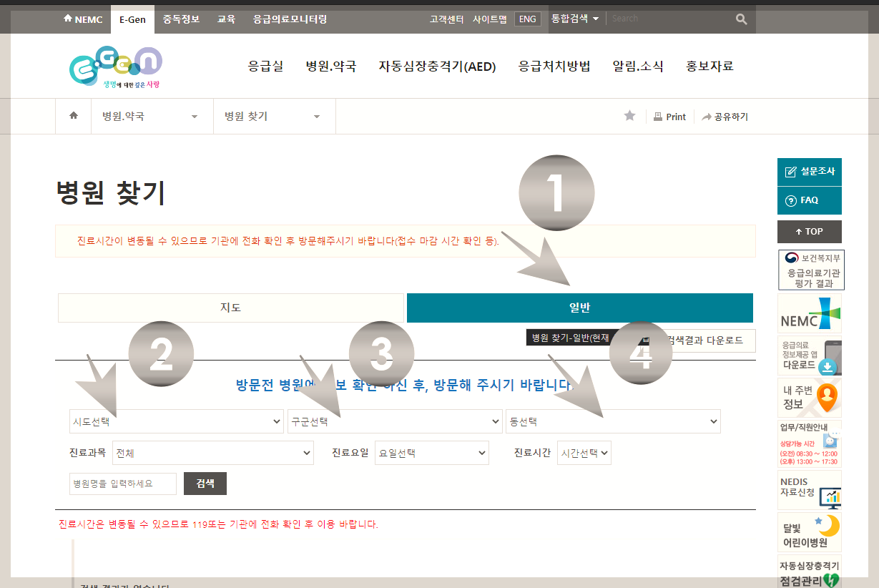Switch to the 지도 map tab
The width and height of the screenshot is (879, 588).
[230, 308]
